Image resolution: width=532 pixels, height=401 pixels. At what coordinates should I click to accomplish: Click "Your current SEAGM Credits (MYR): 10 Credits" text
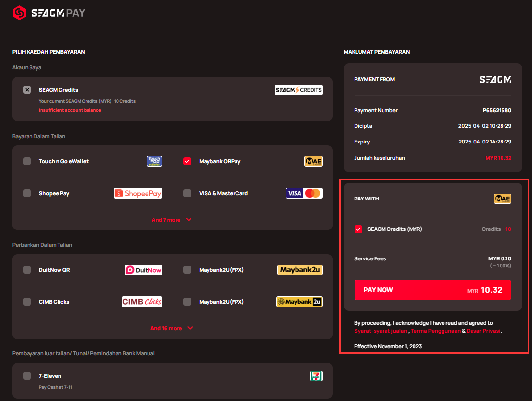[x=87, y=101]
